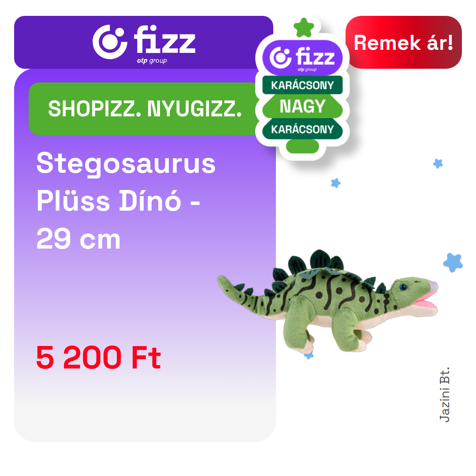Click the Remek ár! red badge
Screen dimensions: 476x476
click(403, 42)
